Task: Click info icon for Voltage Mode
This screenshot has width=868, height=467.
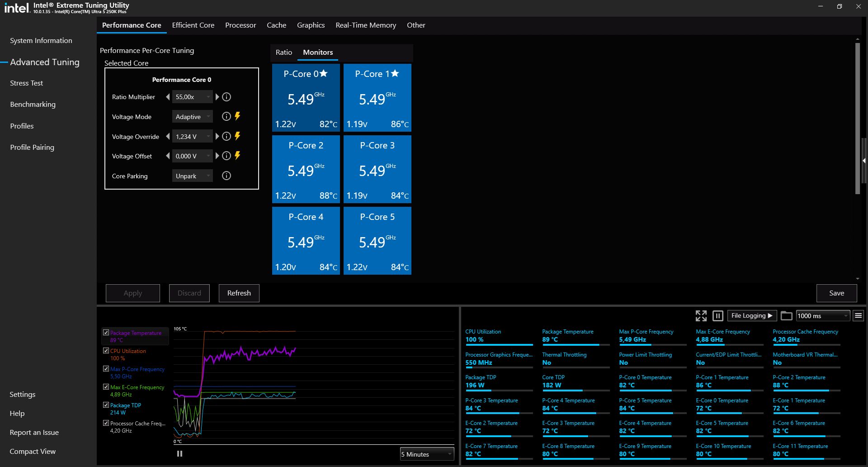Action: (x=226, y=116)
